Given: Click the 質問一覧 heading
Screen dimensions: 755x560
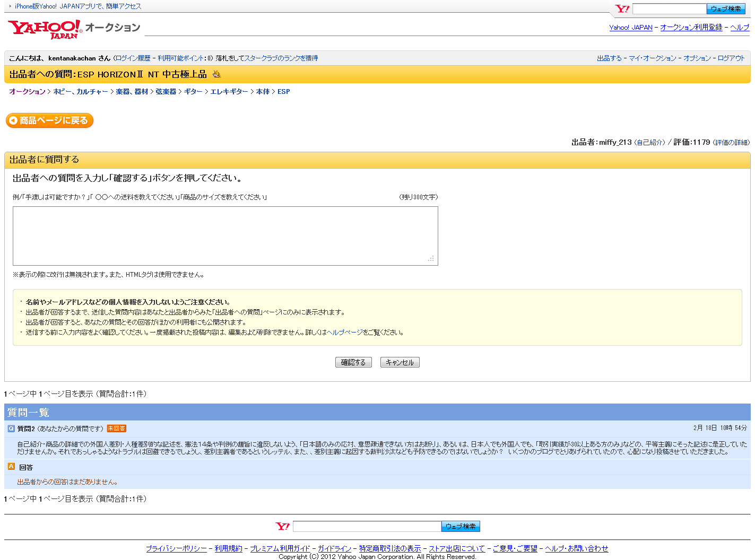Looking at the screenshot, I should point(29,413).
